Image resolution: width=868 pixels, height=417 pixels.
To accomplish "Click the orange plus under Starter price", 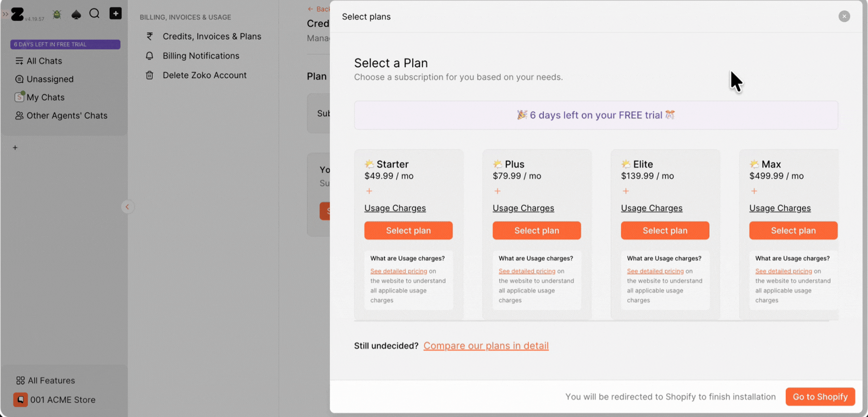I will pyautogui.click(x=369, y=191).
